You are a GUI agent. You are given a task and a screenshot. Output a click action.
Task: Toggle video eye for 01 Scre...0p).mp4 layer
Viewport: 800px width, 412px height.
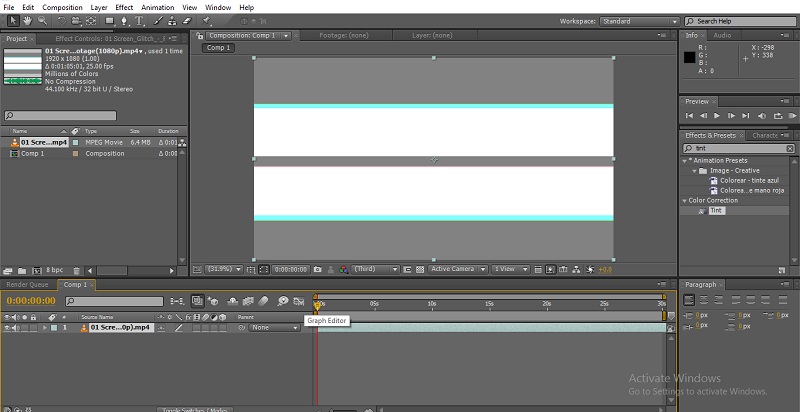pyautogui.click(x=7, y=328)
